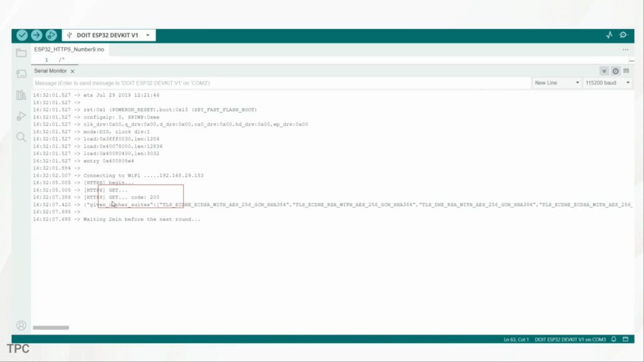Open the Boards Manager sidebar panel

point(21,74)
